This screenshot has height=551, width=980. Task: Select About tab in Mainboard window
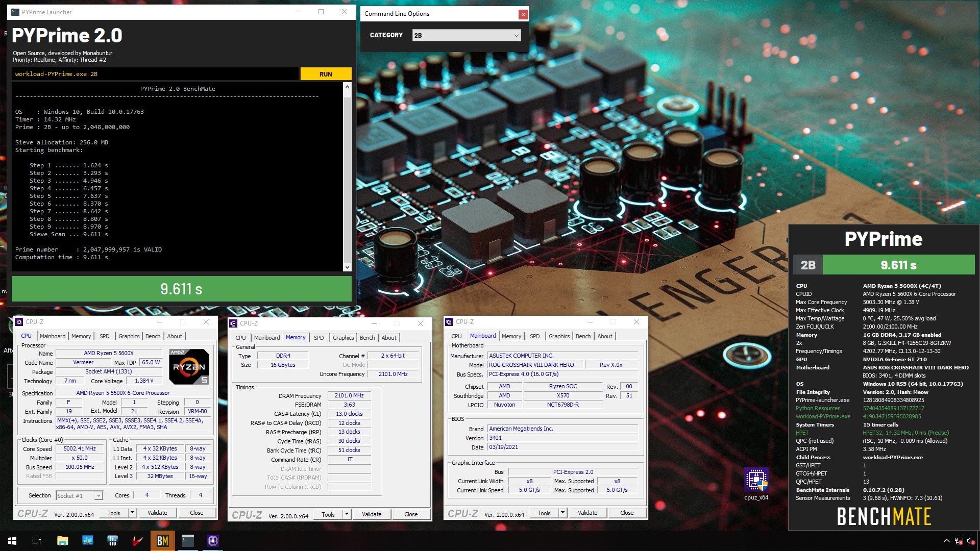(605, 336)
